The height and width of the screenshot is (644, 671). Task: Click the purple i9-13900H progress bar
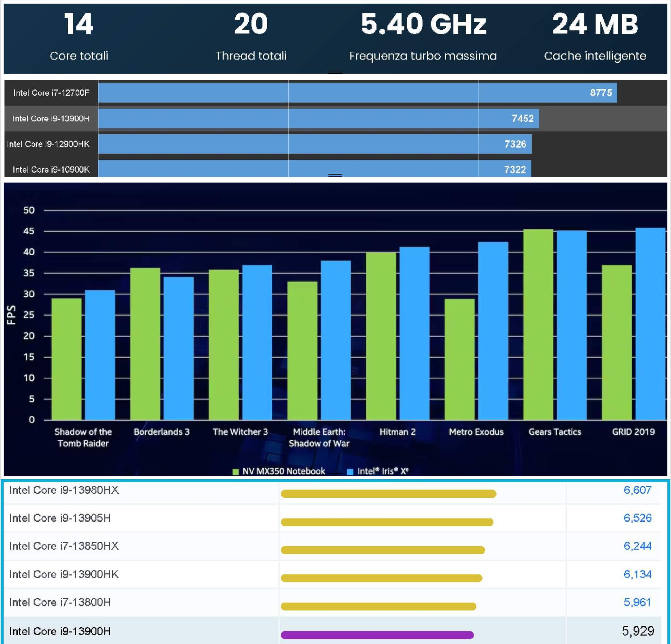coord(377,635)
